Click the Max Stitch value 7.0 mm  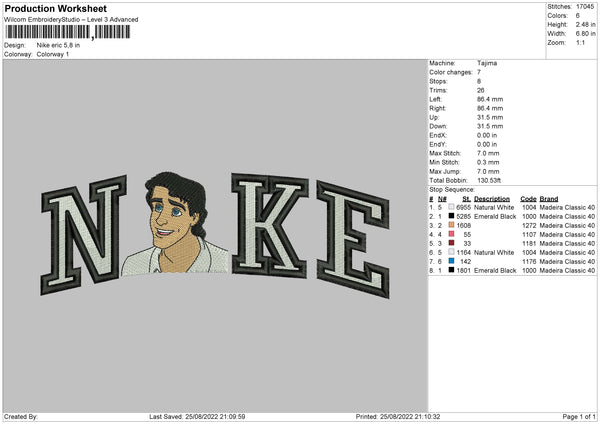click(x=488, y=153)
